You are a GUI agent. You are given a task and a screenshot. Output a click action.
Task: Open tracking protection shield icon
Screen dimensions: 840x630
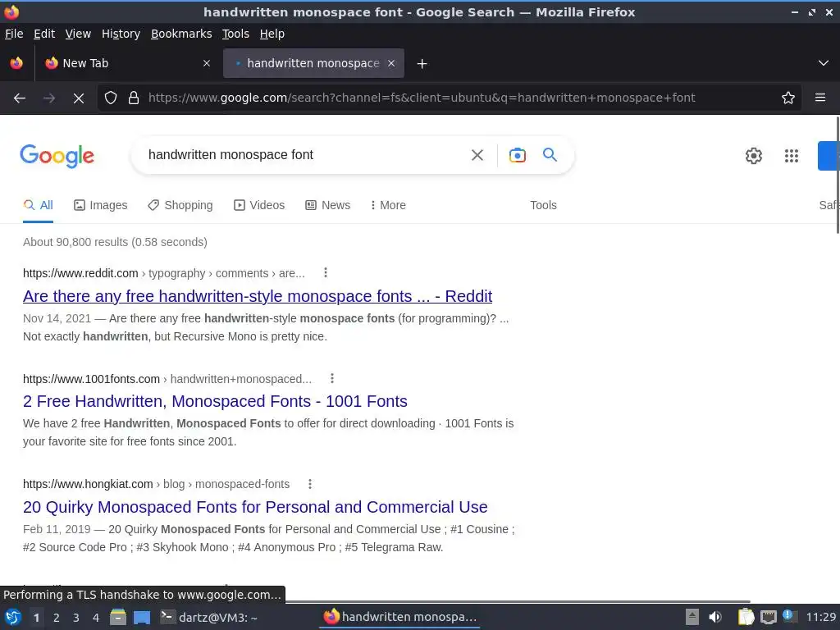pyautogui.click(x=111, y=98)
